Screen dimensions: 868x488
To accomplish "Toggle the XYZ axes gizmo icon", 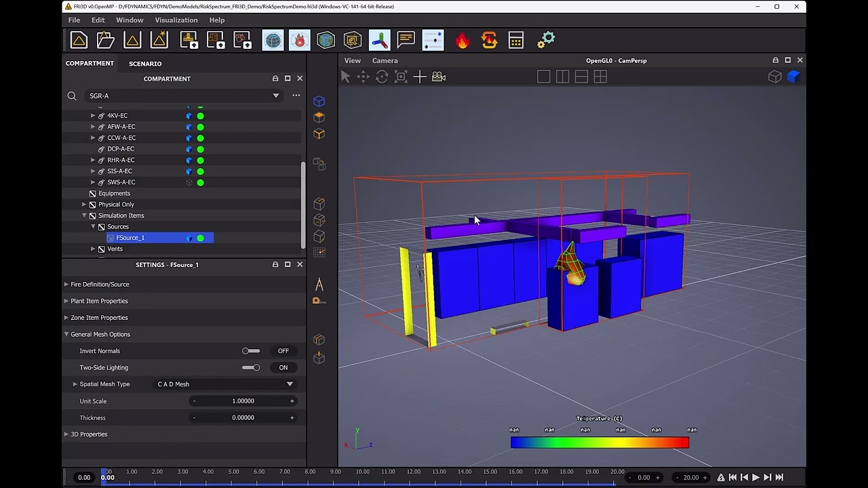I will 380,41.
